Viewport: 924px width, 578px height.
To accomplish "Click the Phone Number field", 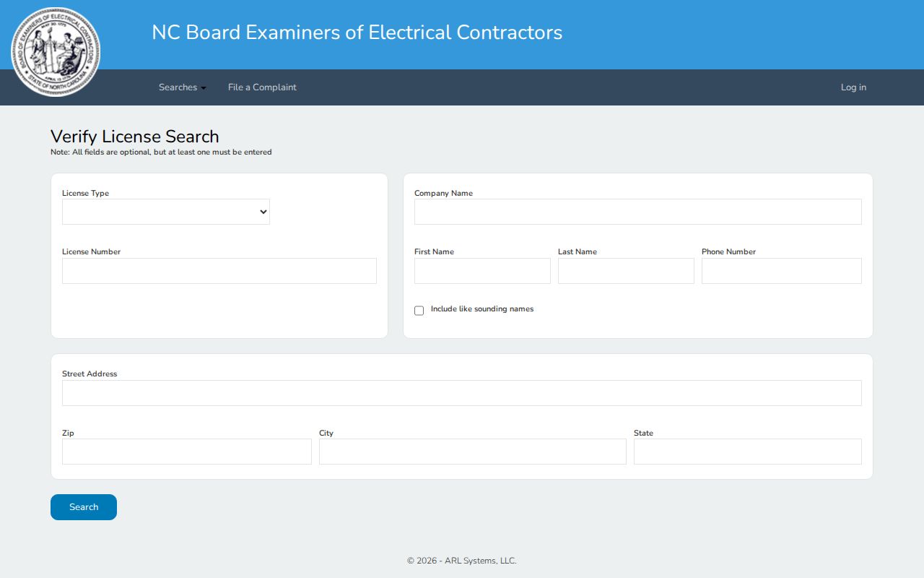I will point(782,271).
